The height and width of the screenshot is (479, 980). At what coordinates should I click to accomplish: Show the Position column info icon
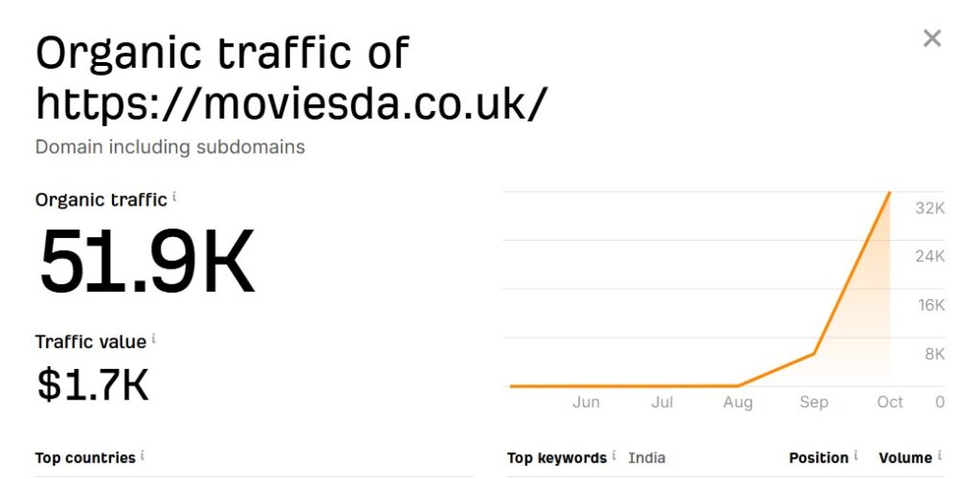(856, 456)
